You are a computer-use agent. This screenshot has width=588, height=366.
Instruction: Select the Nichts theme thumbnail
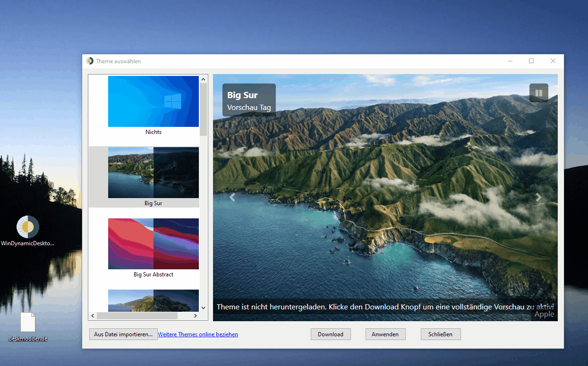(x=153, y=101)
